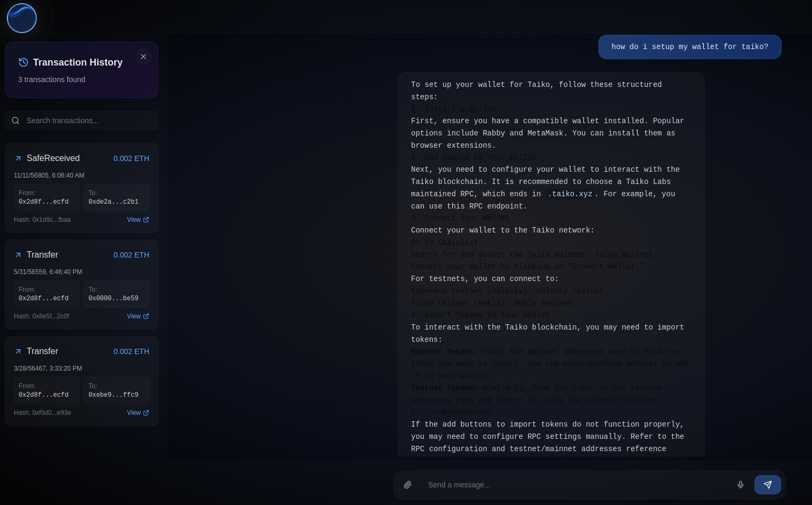812x505 pixels.
Task: Close the Transaction History panel
Action: [x=143, y=57]
